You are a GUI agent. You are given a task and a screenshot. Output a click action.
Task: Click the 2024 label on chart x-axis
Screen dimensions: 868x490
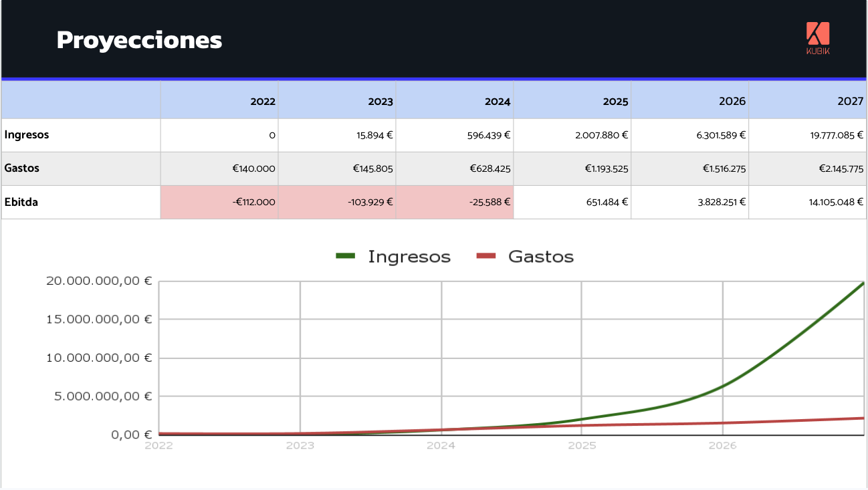(x=441, y=445)
